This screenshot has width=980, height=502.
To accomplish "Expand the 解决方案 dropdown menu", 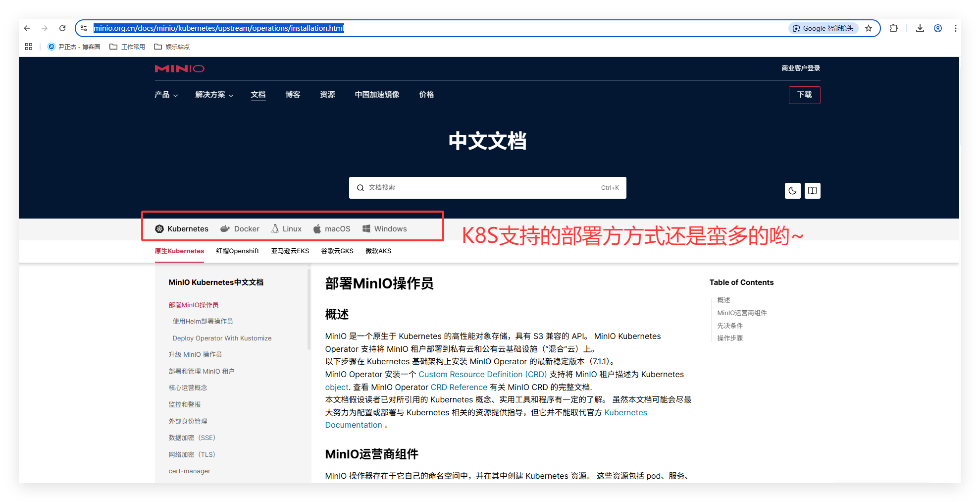I will coord(213,95).
